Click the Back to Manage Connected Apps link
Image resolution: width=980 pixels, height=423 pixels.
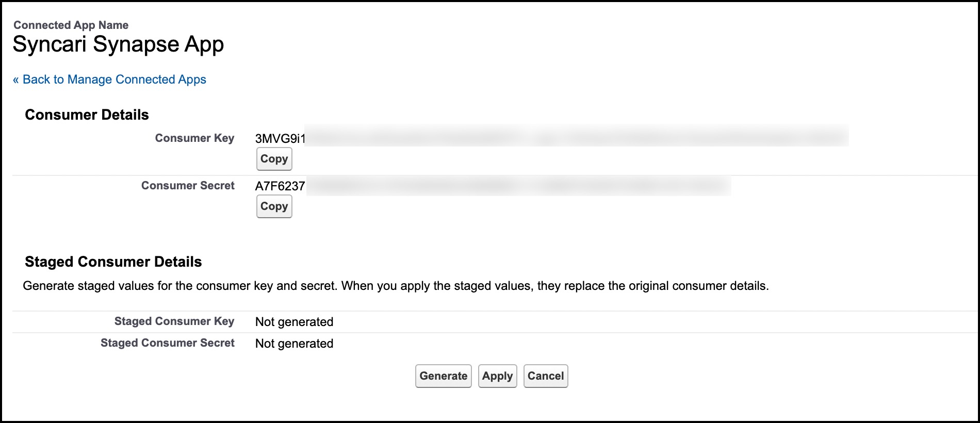coord(109,79)
